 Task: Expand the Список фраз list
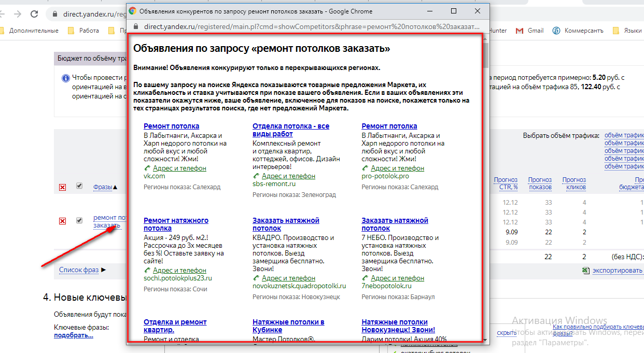tap(79, 270)
